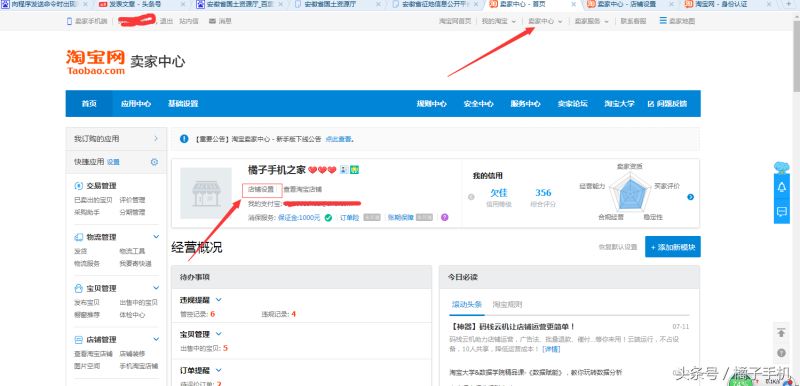Open the 我的淘宝 dropdown in the top bar
Screen dimensions: 800x386
tap(499, 21)
